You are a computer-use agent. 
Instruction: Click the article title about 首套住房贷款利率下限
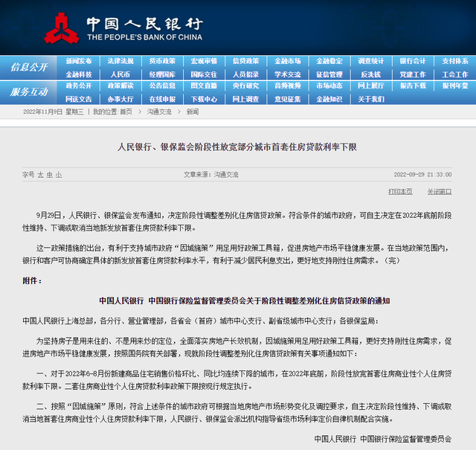(x=237, y=147)
